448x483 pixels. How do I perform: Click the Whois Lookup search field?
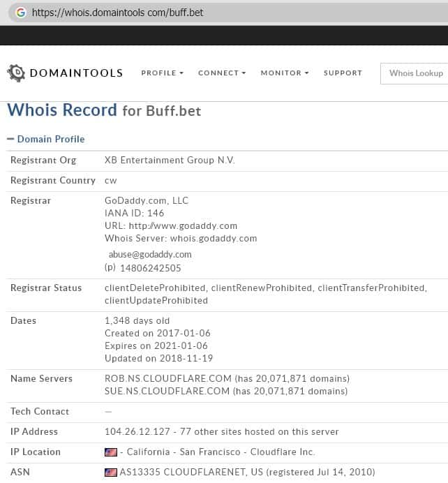click(x=414, y=73)
